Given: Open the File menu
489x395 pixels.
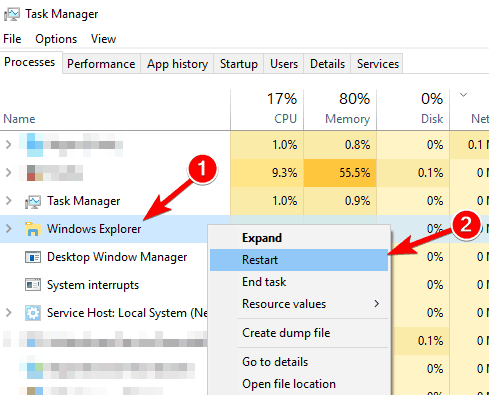Looking at the screenshot, I should (12, 39).
